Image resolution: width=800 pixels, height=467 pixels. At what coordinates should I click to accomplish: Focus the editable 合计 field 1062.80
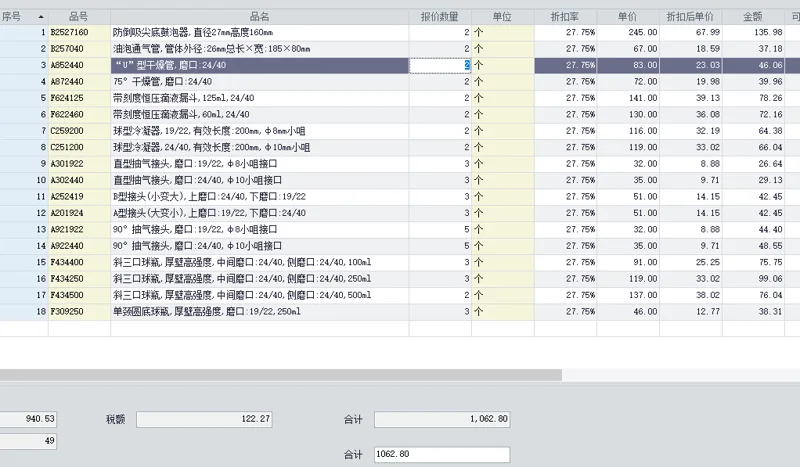click(x=442, y=454)
